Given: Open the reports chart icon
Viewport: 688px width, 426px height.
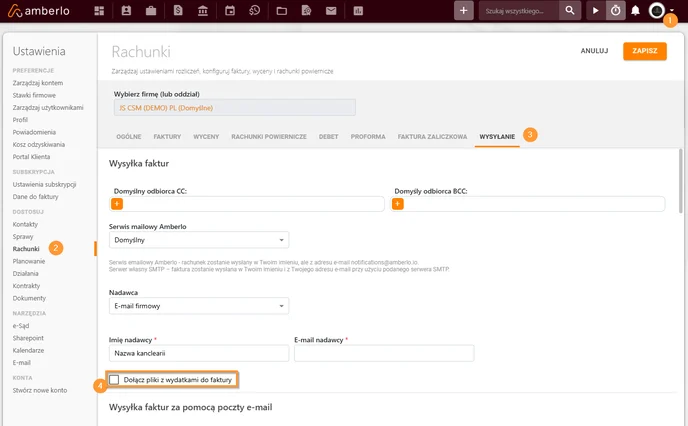Looking at the screenshot, I should pos(358,11).
